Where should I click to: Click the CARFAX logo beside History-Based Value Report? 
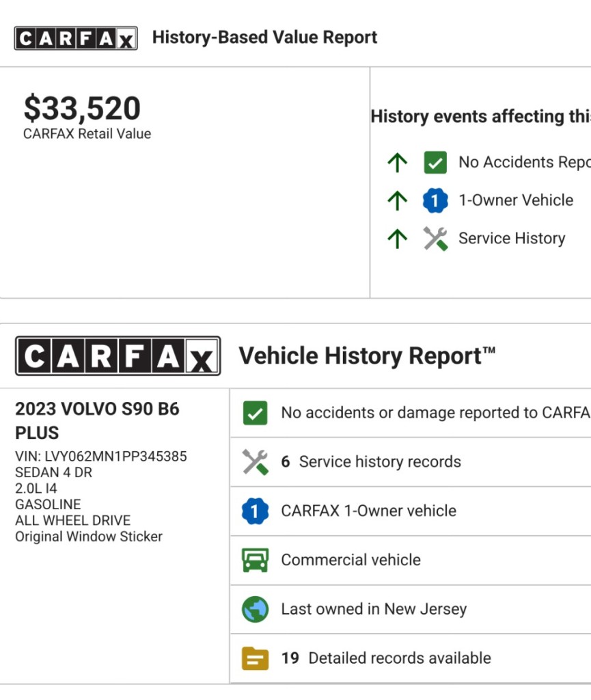point(76,38)
